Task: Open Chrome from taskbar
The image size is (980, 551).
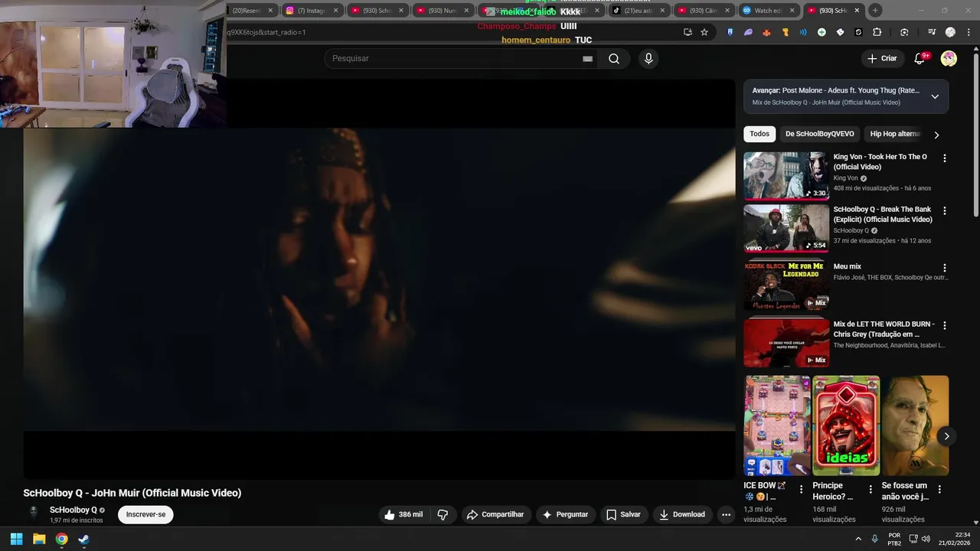Action: (61, 539)
